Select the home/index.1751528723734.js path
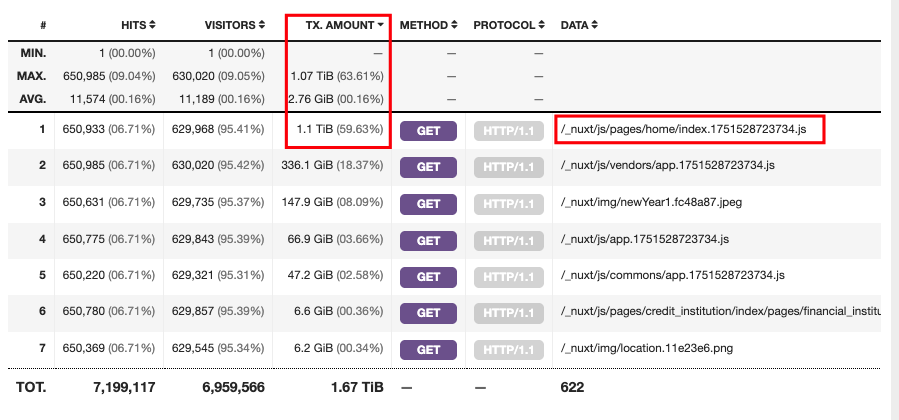Image resolution: width=899 pixels, height=420 pixels. (x=683, y=129)
